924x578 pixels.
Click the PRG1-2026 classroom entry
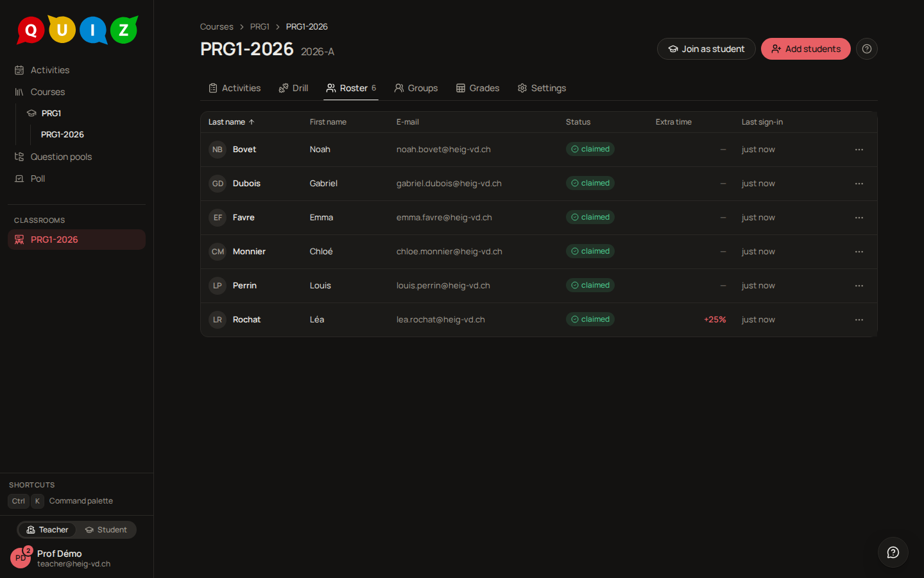(x=76, y=240)
